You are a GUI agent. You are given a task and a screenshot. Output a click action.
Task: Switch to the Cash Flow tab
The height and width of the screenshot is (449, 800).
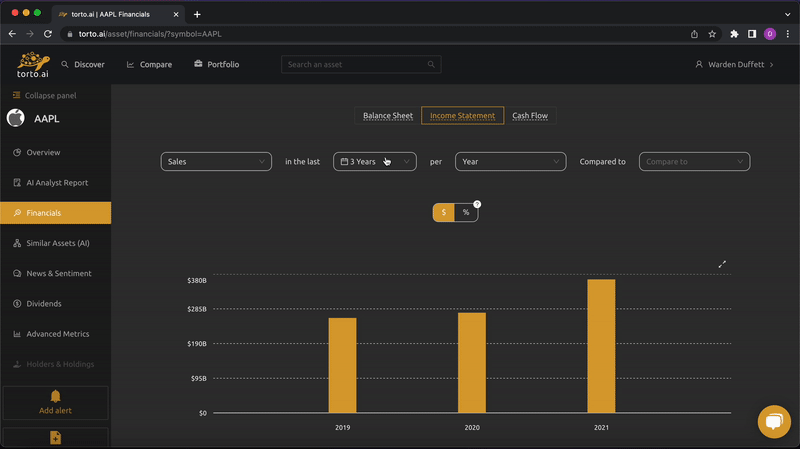[x=530, y=115]
